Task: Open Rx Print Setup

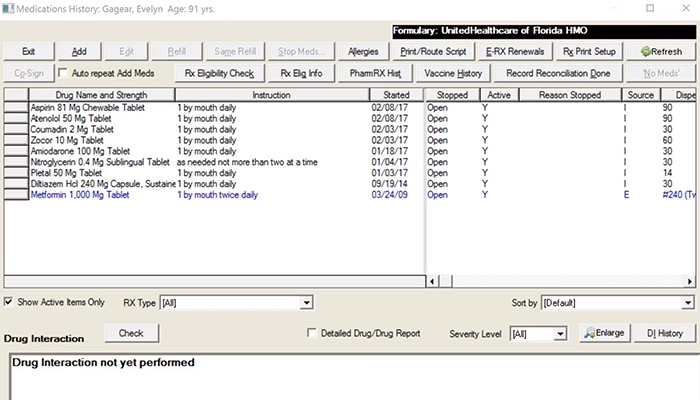Action: (589, 51)
